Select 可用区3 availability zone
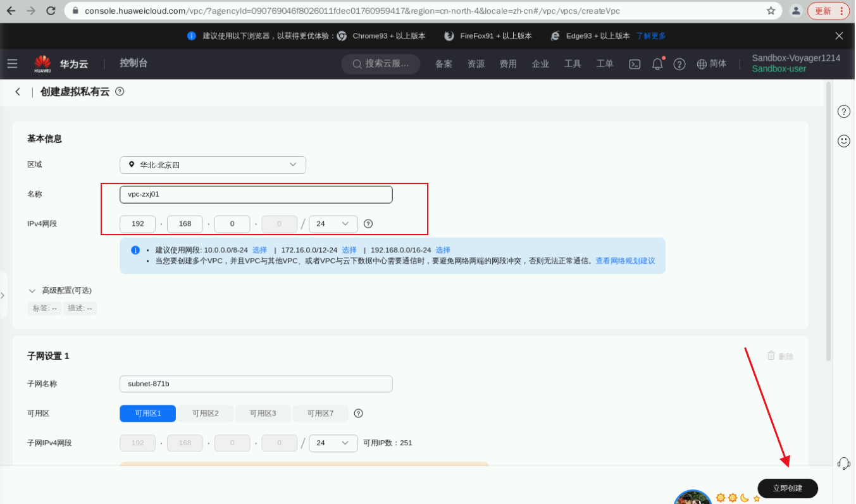This screenshot has width=856, height=504. click(x=263, y=414)
